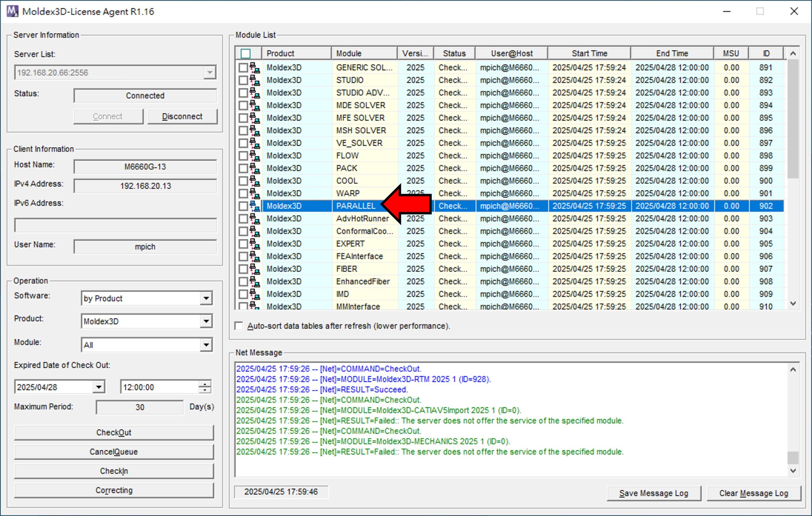The width and height of the screenshot is (812, 516).
Task: Open the expired date 2025/04/28 picker
Action: [x=98, y=387]
